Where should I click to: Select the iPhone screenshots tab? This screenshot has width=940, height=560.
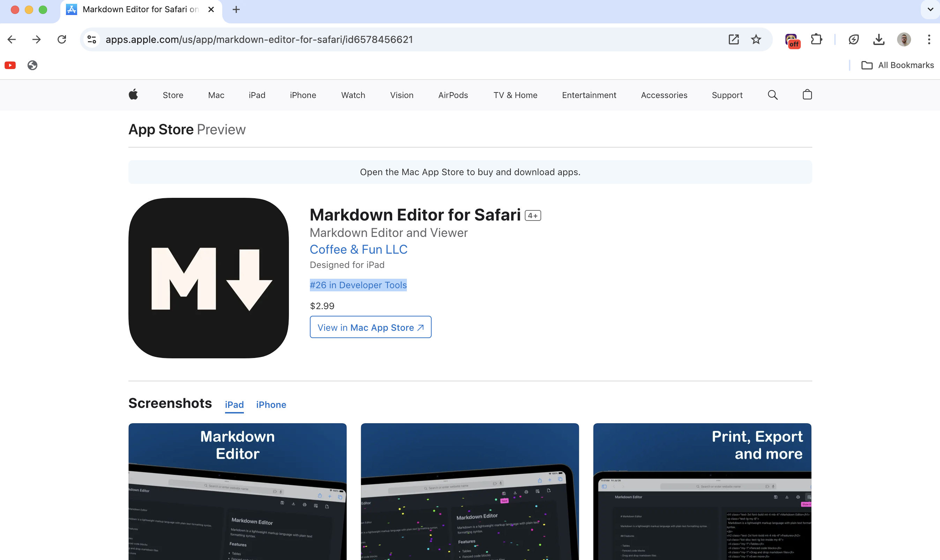(x=271, y=405)
